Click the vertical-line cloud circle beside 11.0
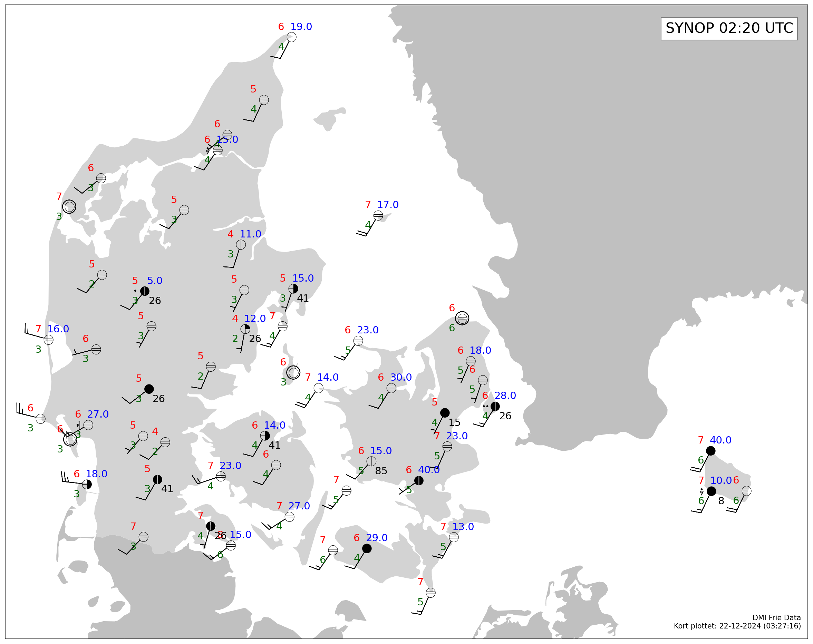The image size is (813, 644). pos(241,245)
